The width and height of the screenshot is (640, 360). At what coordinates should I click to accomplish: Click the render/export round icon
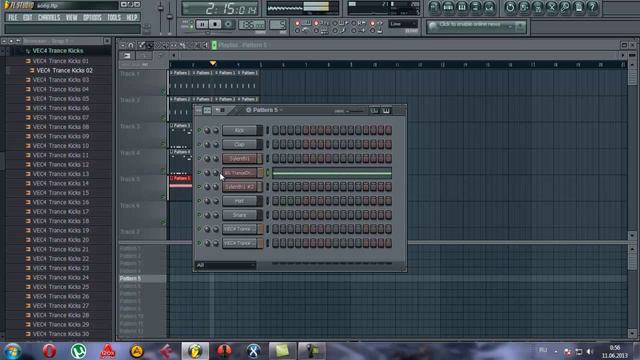pos(538,7)
